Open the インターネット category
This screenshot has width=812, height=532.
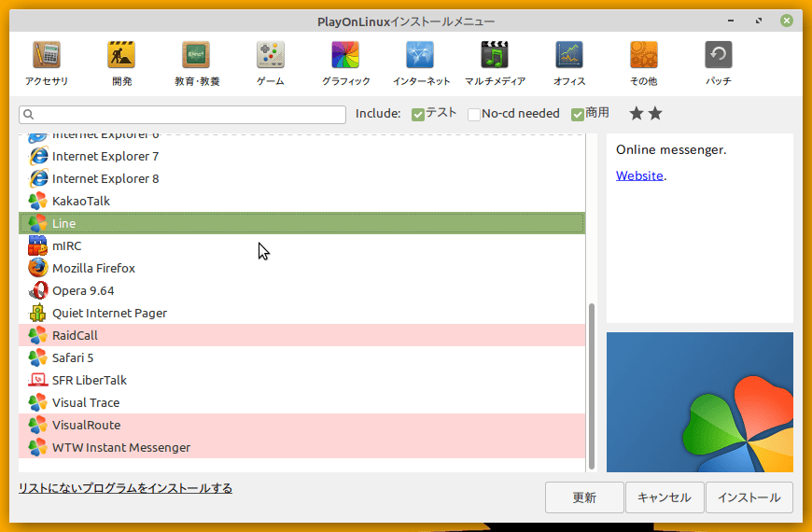pyautogui.click(x=421, y=63)
